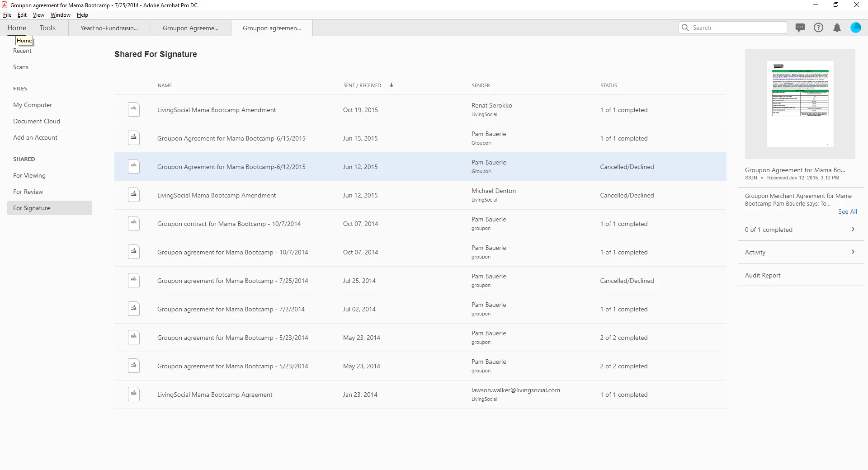Click file icon for Groupon contract 10/7/2014
The width and height of the screenshot is (868, 470).
tap(134, 223)
